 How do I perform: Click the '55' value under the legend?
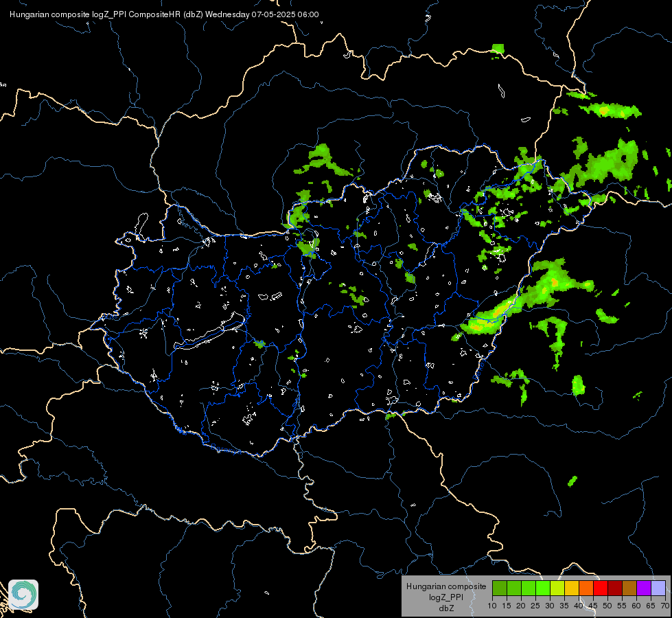(x=622, y=606)
